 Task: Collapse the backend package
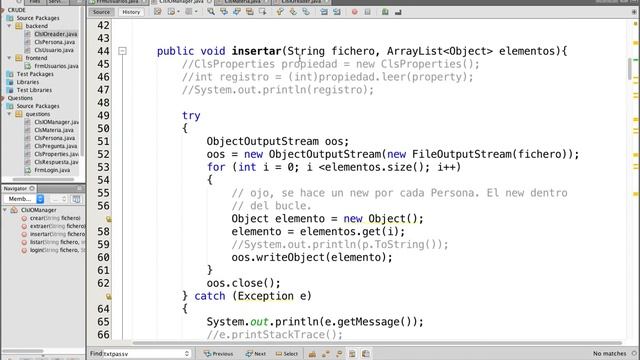[x=9, y=26]
